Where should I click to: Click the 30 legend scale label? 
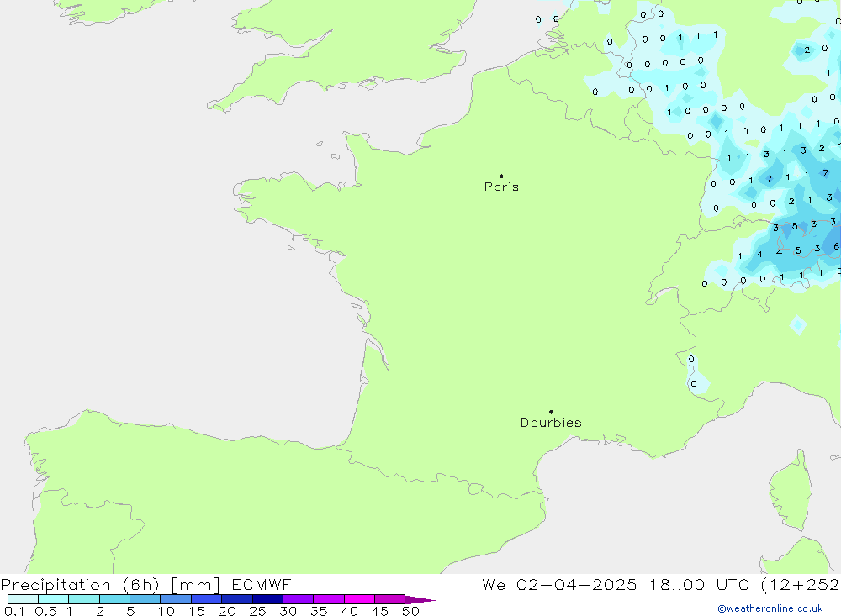coord(288,611)
